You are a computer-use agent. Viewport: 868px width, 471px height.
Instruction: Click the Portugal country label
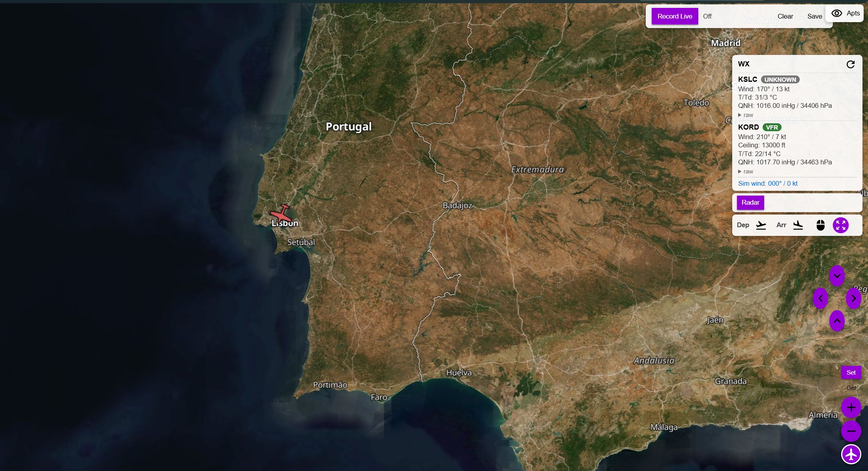tap(349, 127)
